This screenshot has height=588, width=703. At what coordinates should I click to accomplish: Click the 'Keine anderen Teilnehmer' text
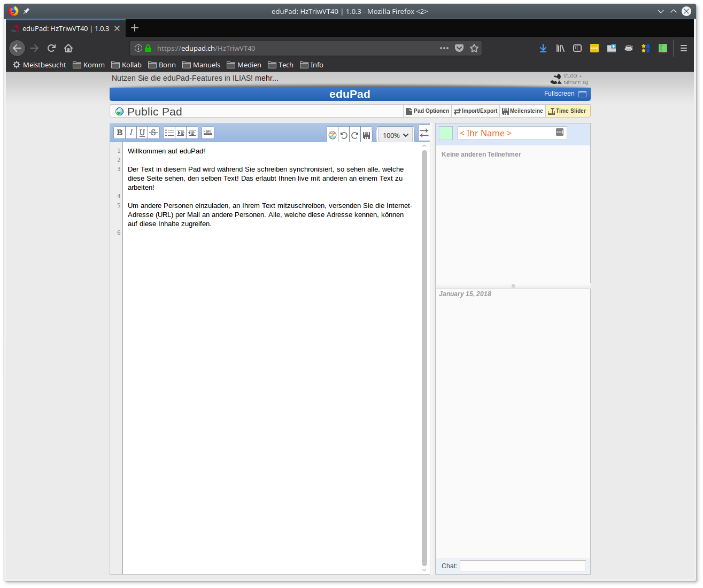tap(481, 154)
